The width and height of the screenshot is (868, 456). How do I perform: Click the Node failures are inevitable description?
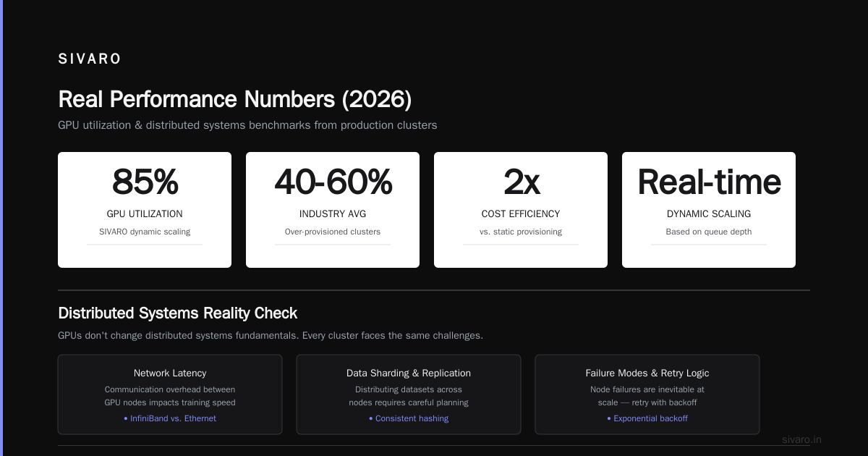click(647, 396)
